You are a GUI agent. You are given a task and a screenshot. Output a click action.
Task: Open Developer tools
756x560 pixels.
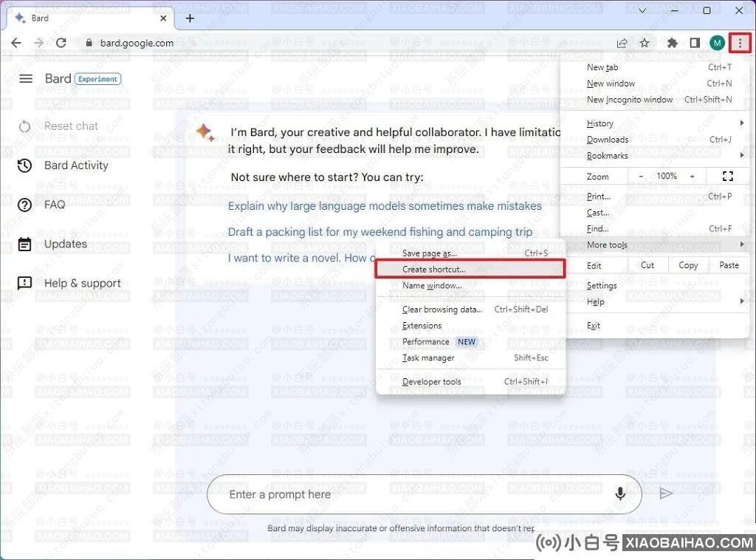click(470, 382)
